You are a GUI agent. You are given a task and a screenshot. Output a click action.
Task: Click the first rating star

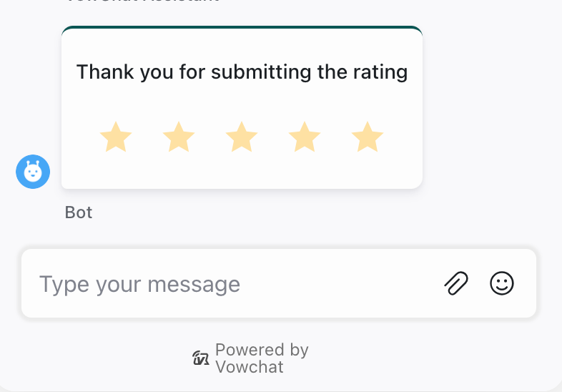[116, 137]
